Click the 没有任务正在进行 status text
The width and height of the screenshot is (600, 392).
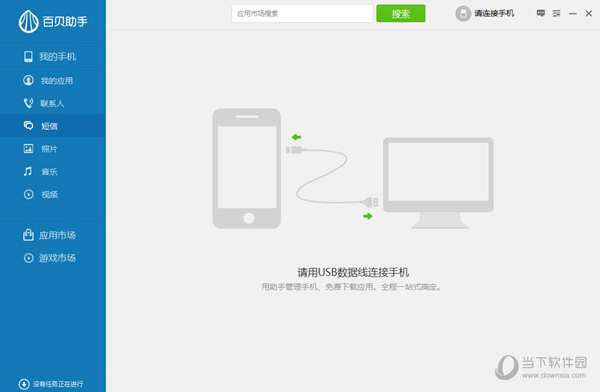coord(58,384)
